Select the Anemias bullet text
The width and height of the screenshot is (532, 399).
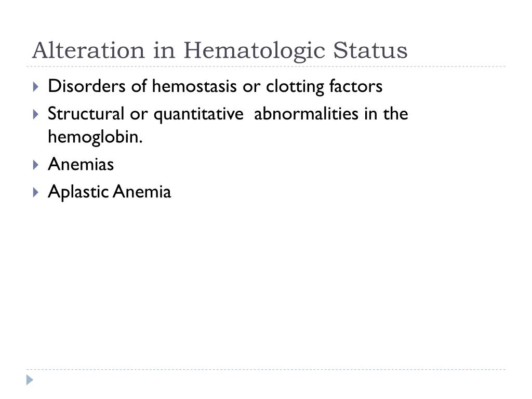tap(81, 164)
